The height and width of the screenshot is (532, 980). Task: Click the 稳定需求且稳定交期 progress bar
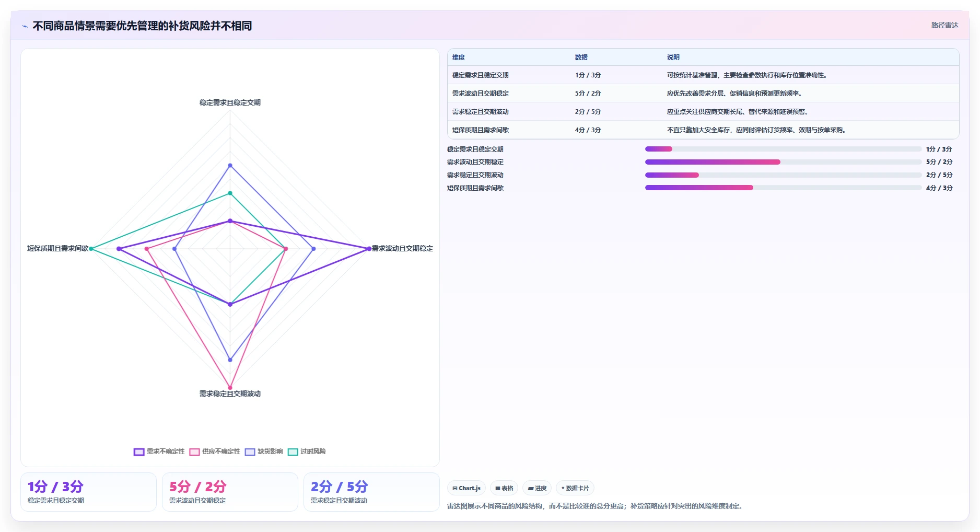pos(783,149)
